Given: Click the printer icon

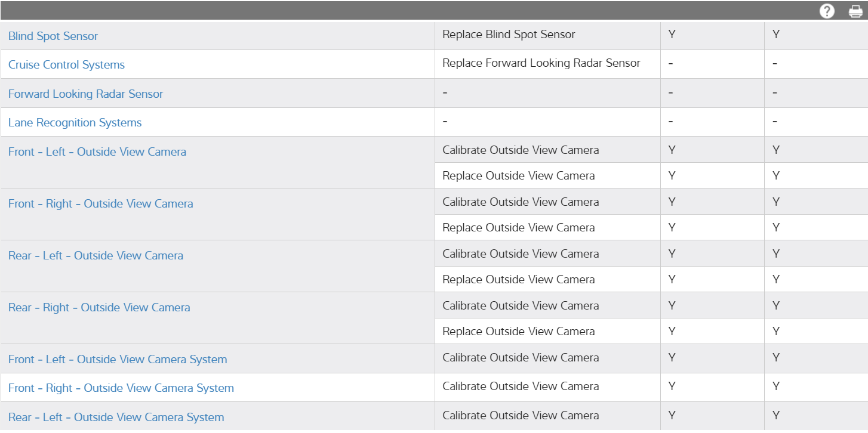Looking at the screenshot, I should pos(855,11).
